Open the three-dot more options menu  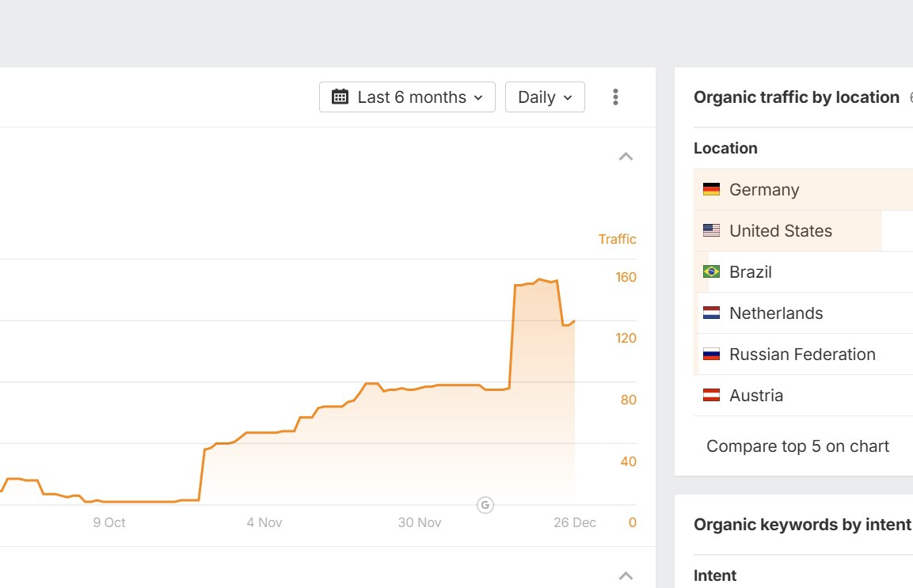coord(615,97)
